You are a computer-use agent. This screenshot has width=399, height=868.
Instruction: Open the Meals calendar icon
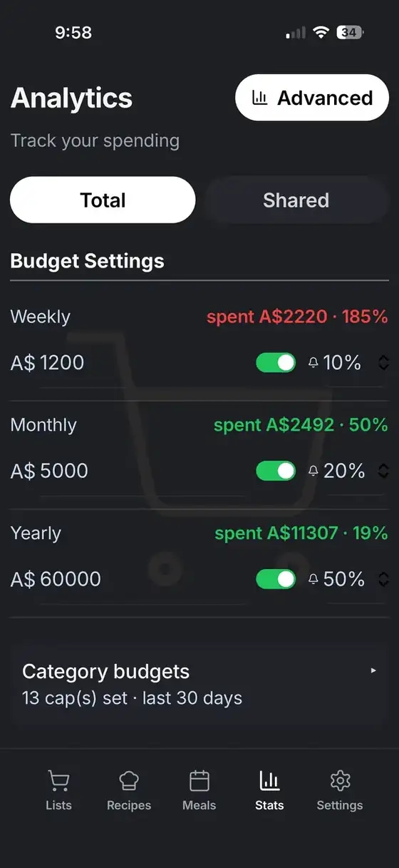(x=199, y=781)
